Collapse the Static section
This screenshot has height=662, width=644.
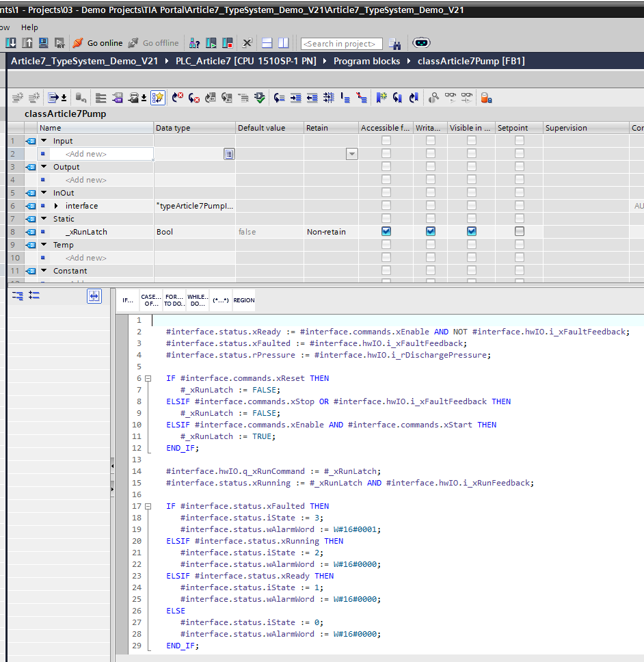(44, 219)
